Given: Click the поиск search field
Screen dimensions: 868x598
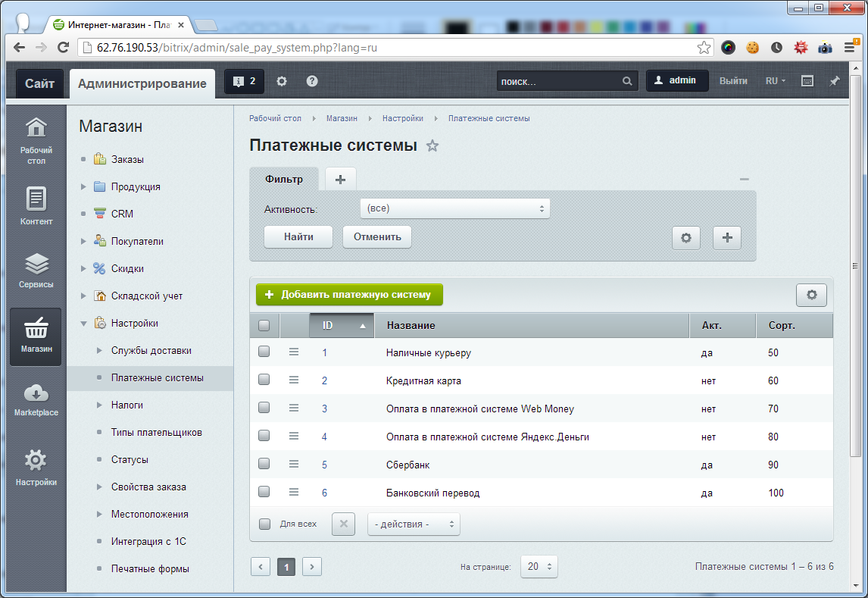Looking at the screenshot, I should (559, 81).
